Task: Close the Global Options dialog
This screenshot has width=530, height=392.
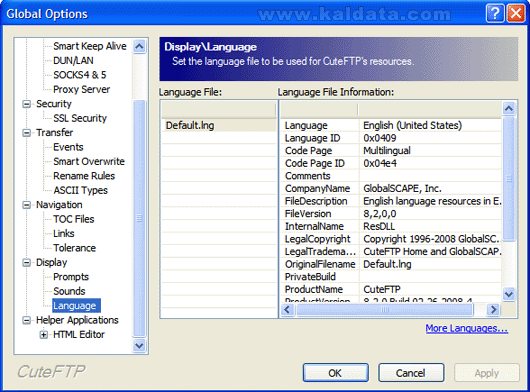Action: pyautogui.click(x=516, y=14)
